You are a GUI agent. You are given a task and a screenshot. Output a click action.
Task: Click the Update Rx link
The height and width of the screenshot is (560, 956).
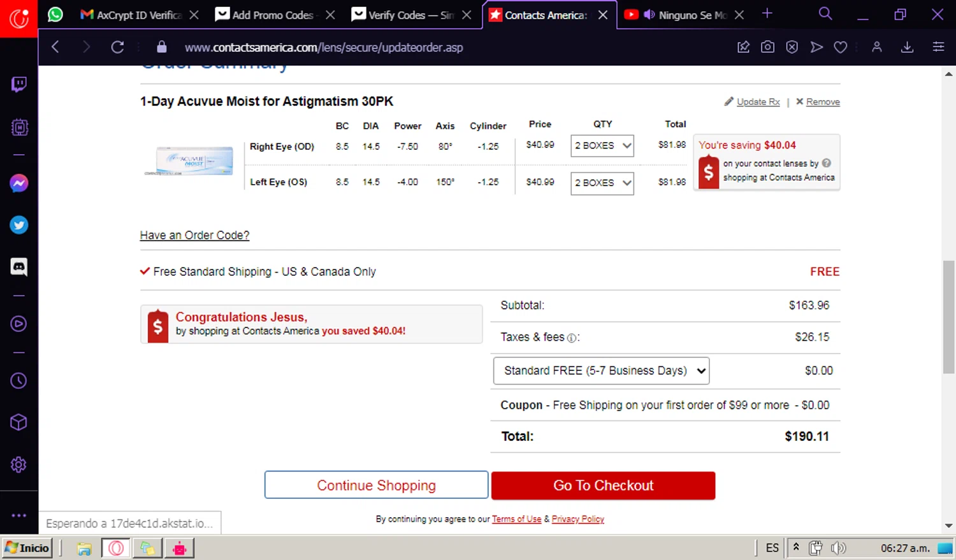(x=758, y=102)
